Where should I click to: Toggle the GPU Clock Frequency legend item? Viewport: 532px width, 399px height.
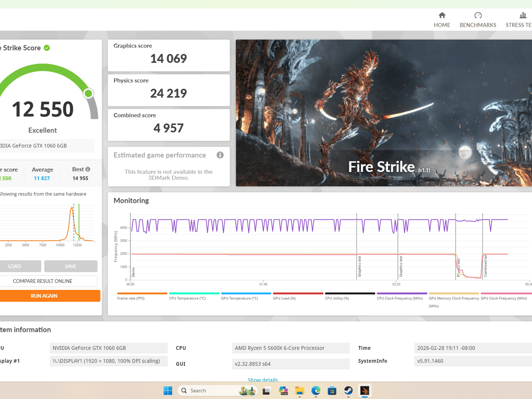[506, 297]
